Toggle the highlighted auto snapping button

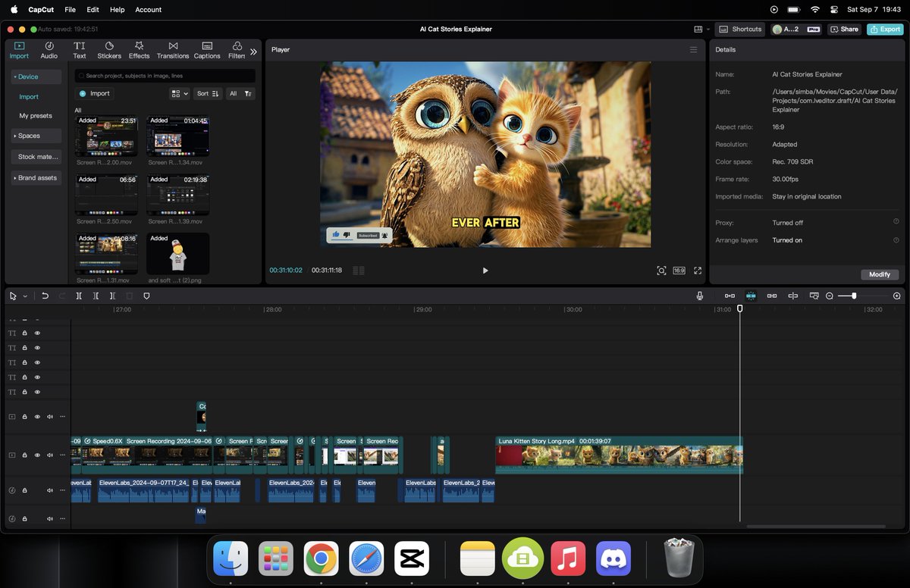pos(751,296)
